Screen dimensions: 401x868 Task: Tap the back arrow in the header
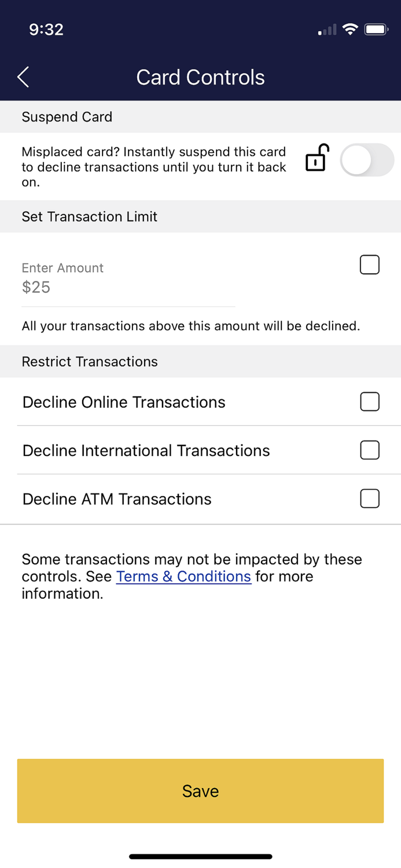click(23, 76)
